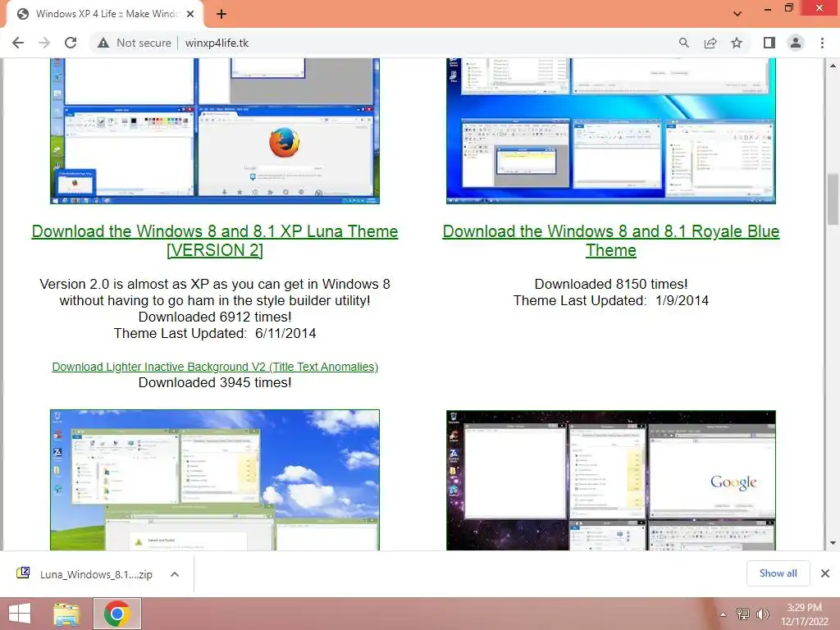This screenshot has width=840, height=630.
Task: Open the Chrome profile avatar
Action: [796, 43]
